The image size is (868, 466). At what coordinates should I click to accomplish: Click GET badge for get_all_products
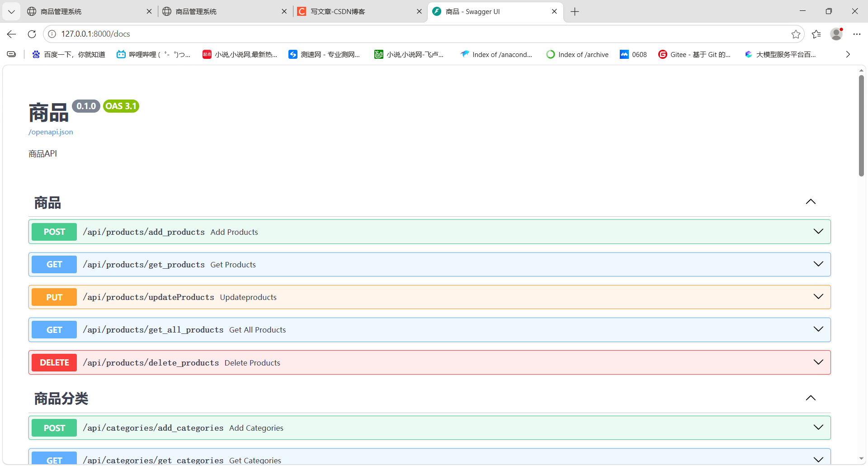pyautogui.click(x=54, y=330)
